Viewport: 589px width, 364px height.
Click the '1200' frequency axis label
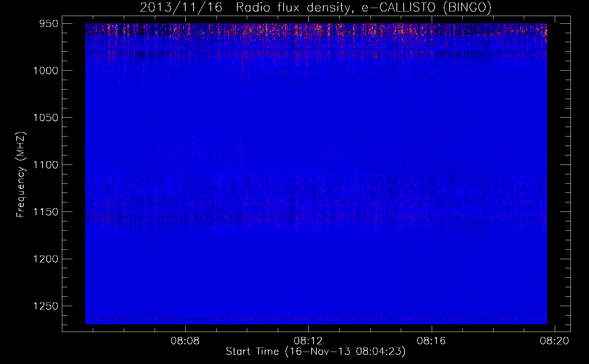(x=46, y=259)
